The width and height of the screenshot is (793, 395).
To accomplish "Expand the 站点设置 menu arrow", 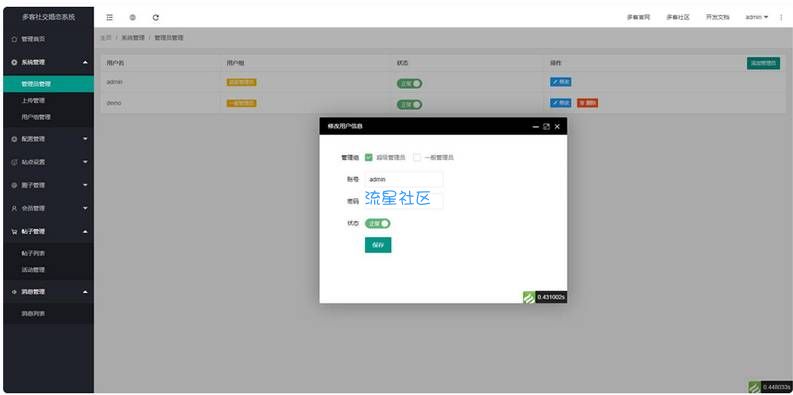I will (x=85, y=162).
